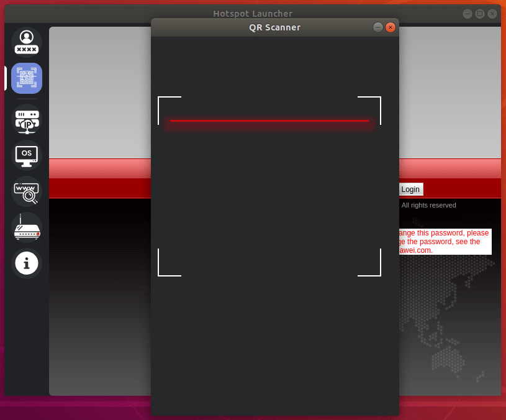Select the router sidebar icon

[27, 227]
